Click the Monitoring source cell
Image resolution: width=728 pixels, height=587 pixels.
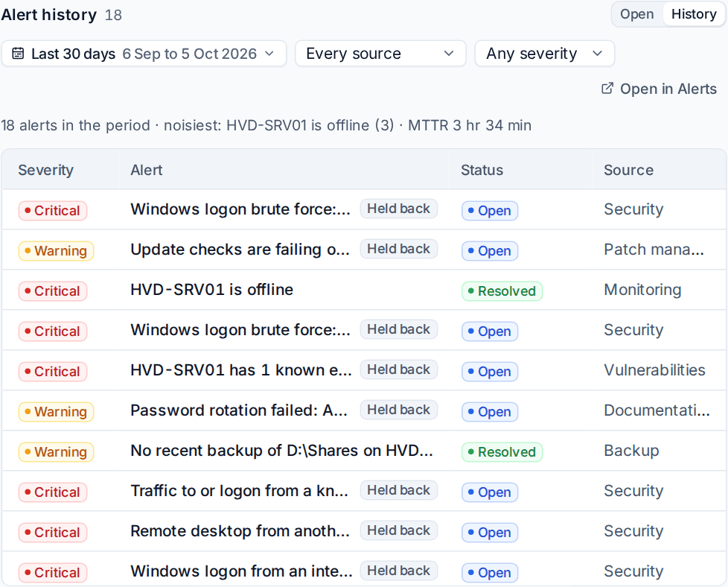[642, 290]
